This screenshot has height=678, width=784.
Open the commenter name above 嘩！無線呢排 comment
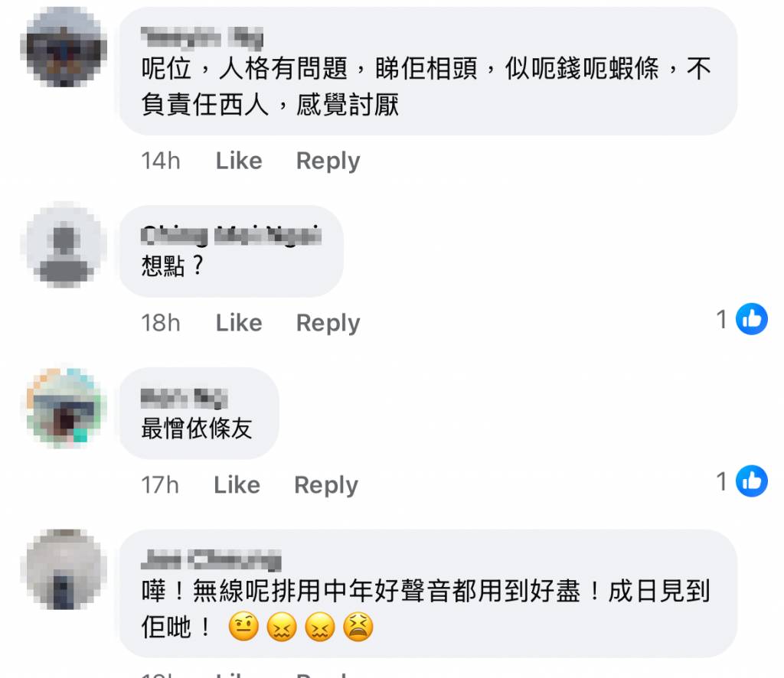coord(211,559)
